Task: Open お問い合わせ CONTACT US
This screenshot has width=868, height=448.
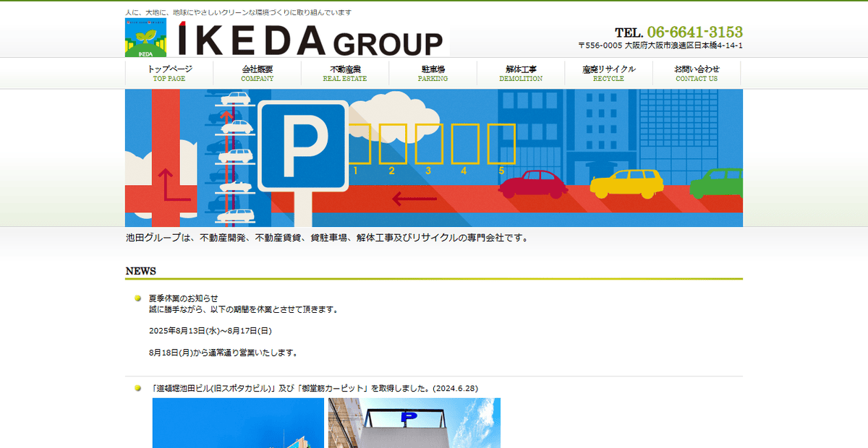Action: point(697,72)
